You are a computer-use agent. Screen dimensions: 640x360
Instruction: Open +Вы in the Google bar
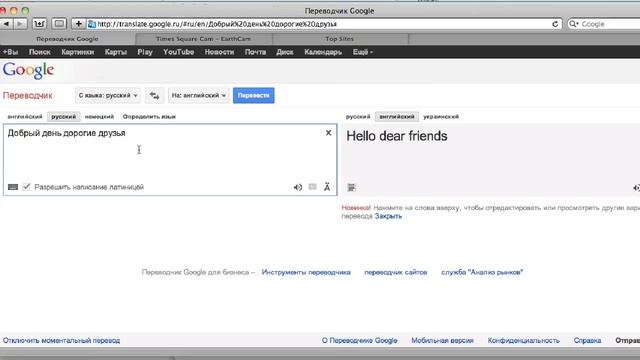10,52
